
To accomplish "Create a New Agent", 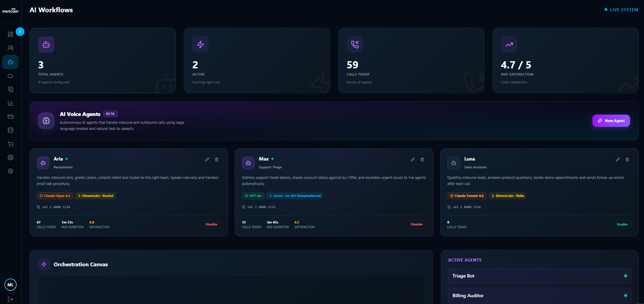I will (x=611, y=121).
